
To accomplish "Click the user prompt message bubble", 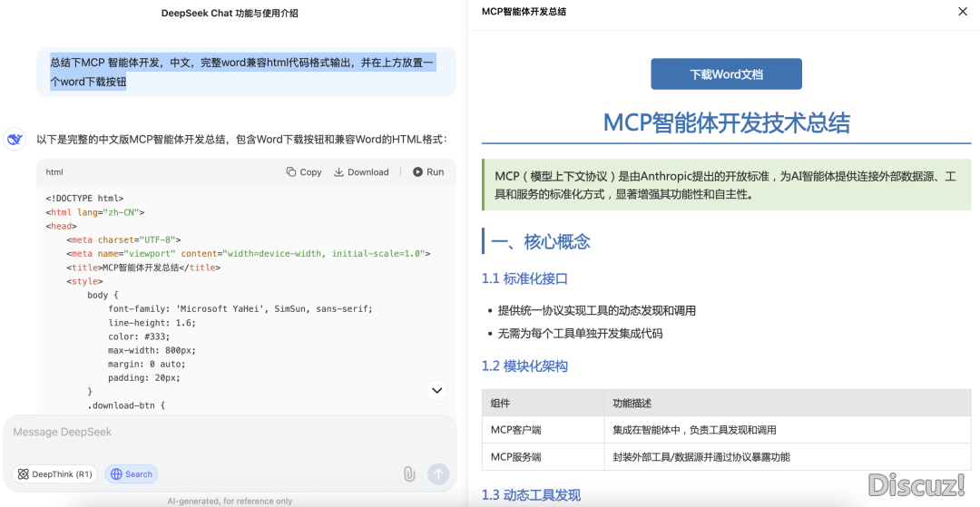I will (246, 72).
